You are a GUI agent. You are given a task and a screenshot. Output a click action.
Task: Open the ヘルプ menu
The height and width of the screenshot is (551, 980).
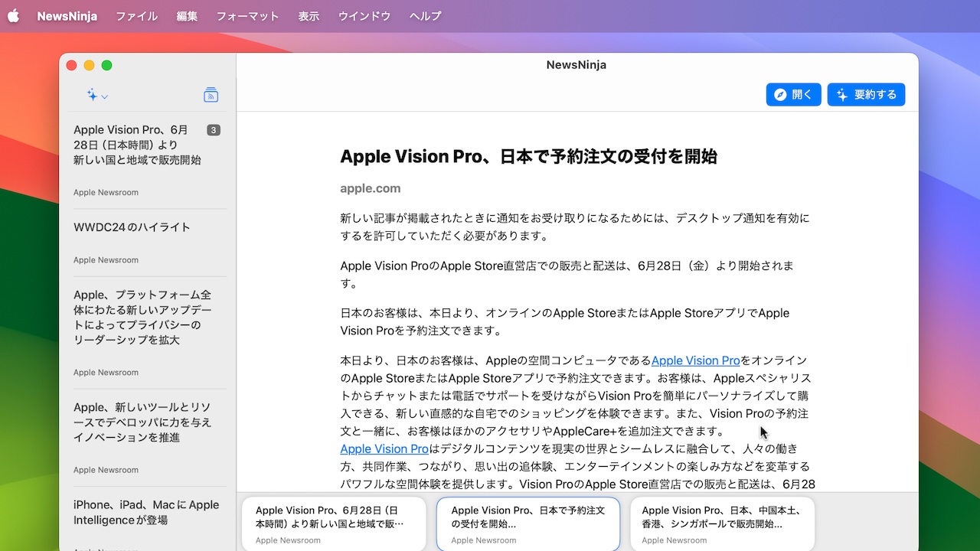pyautogui.click(x=425, y=16)
